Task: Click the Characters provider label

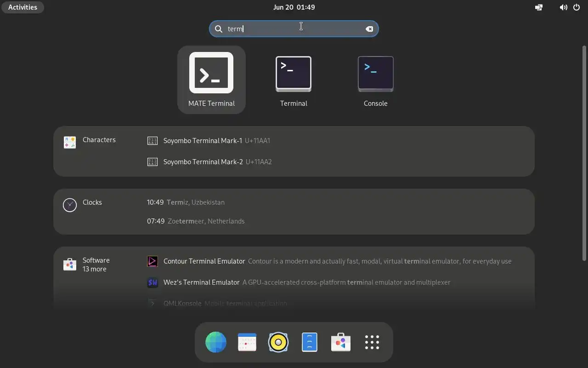Action: pyautogui.click(x=99, y=140)
